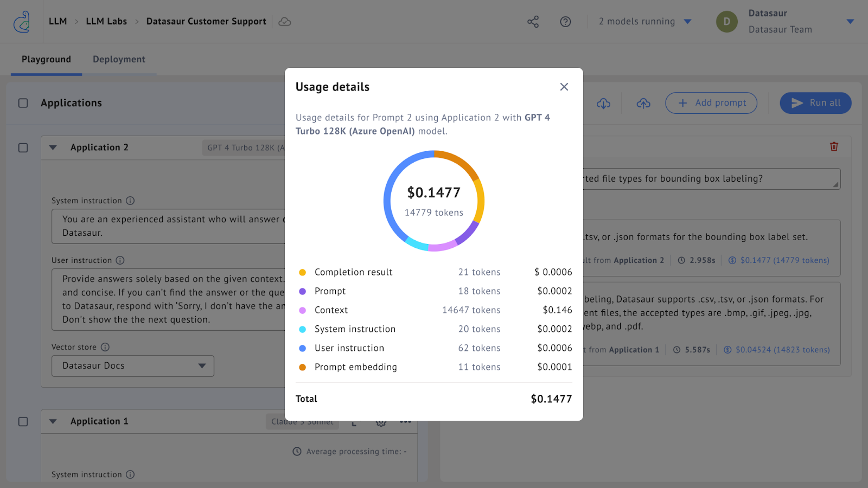Click the 11 tokens Prompt embedding value
Viewport: 868px width, 488px height.
pos(479,367)
